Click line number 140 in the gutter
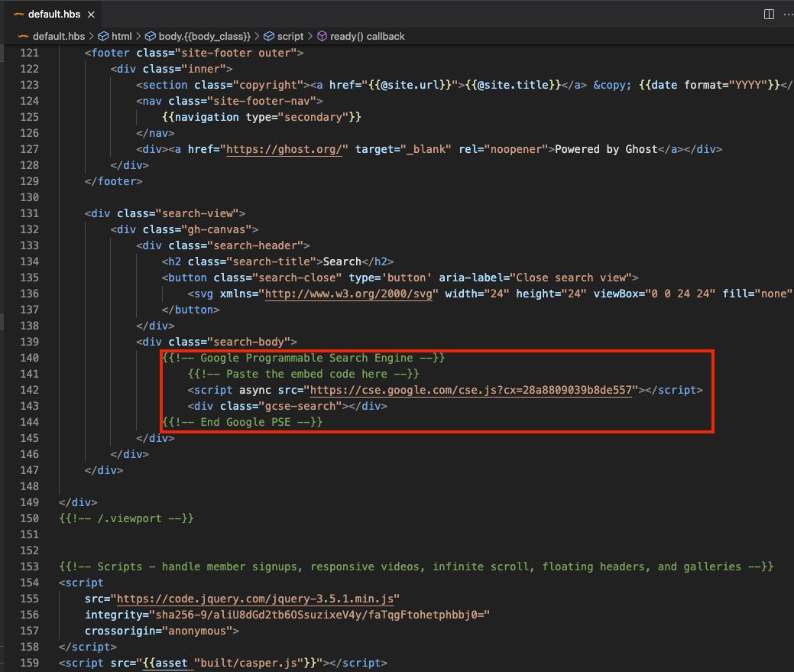 point(29,358)
